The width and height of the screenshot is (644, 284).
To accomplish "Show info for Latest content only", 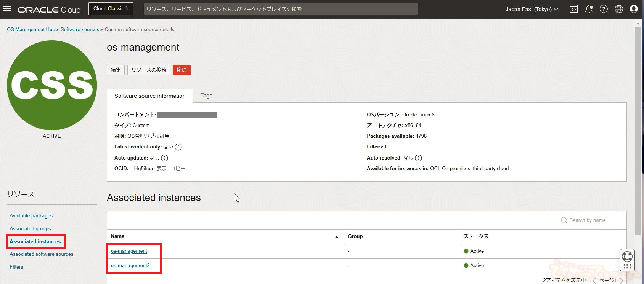I will pos(178,147).
